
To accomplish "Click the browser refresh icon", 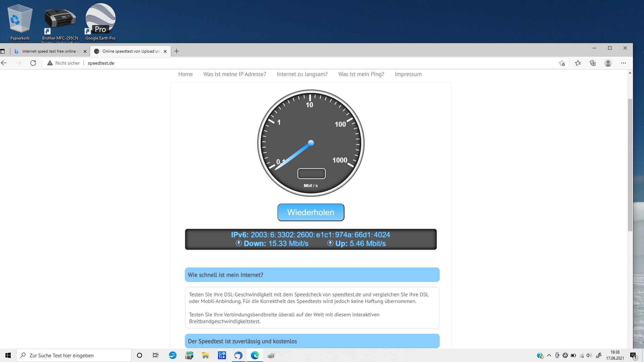I will (x=33, y=63).
